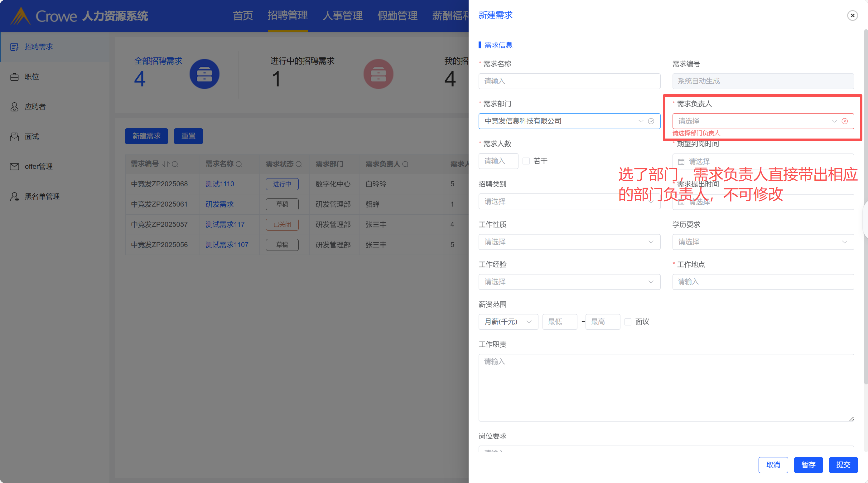Enable the 面议 salary checkbox

pos(628,322)
